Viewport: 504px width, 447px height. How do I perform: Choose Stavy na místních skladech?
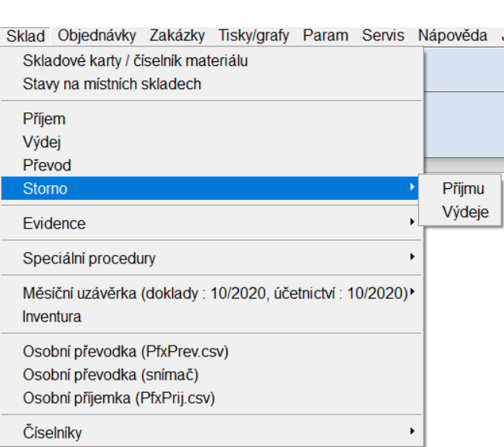pos(112,84)
